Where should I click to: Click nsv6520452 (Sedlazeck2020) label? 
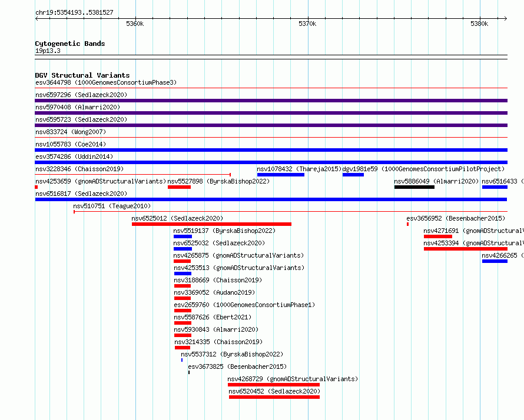(x=274, y=391)
